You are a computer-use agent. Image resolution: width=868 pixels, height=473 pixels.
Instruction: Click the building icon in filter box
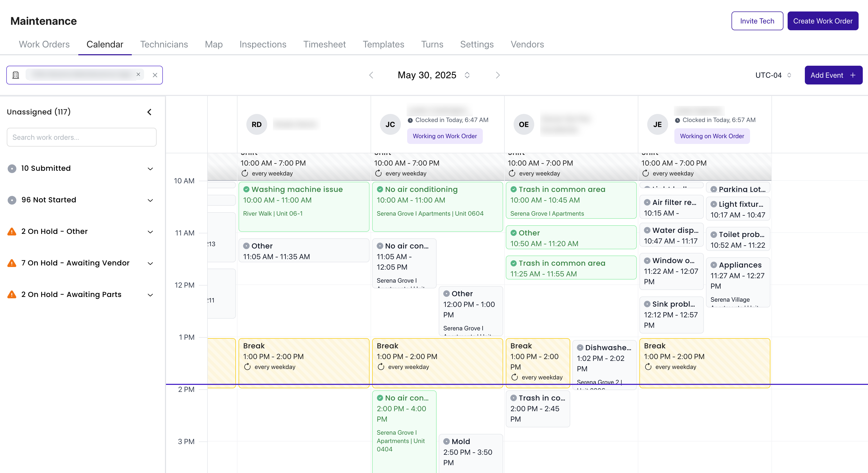(x=15, y=75)
